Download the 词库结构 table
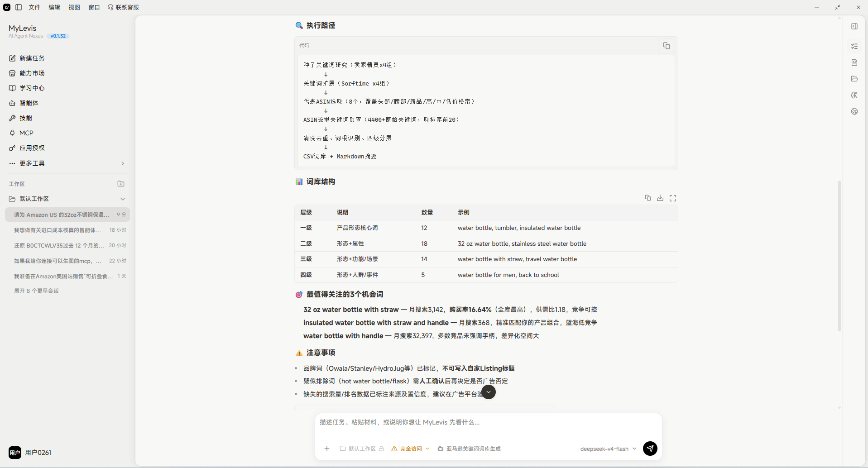868x468 pixels. pyautogui.click(x=660, y=198)
